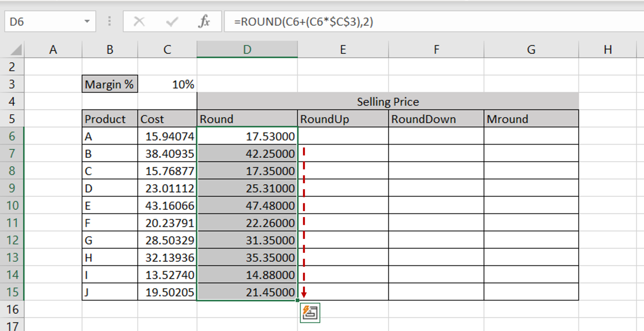Screen dimensions: 644x331
Task: Click the RoundUp header cell
Action: click(343, 119)
